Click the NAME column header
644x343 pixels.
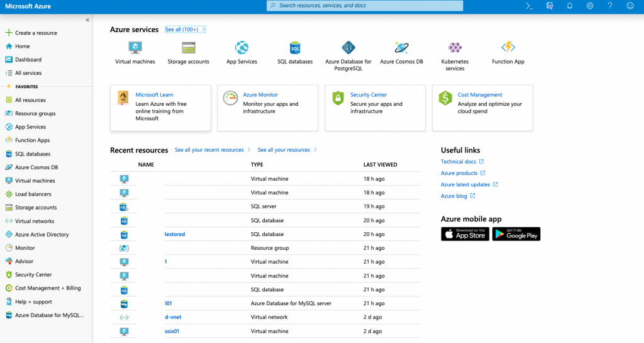(x=146, y=165)
